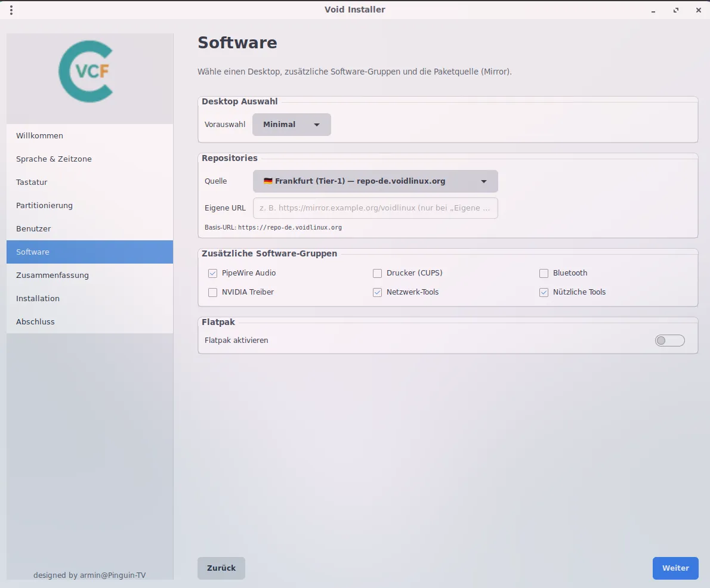This screenshot has width=710, height=588.
Task: Click the Zurück button
Action: point(221,568)
